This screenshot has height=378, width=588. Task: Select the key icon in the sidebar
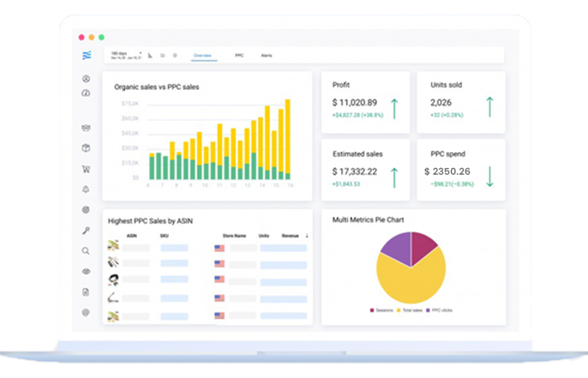pyautogui.click(x=86, y=230)
